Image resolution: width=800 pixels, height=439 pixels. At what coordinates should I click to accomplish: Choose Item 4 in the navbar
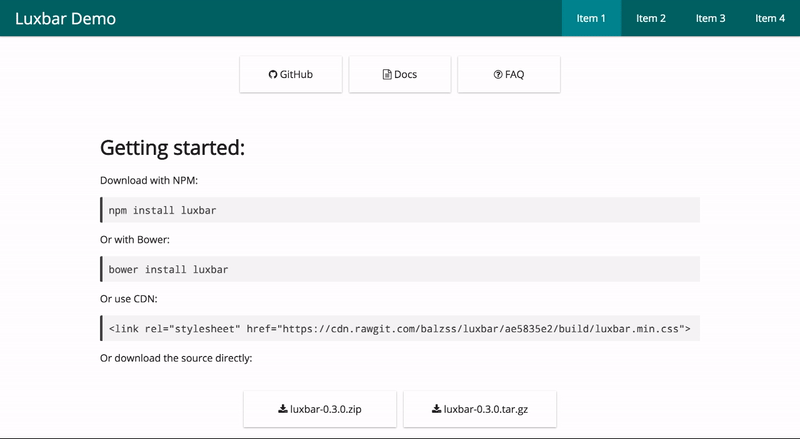coord(770,18)
